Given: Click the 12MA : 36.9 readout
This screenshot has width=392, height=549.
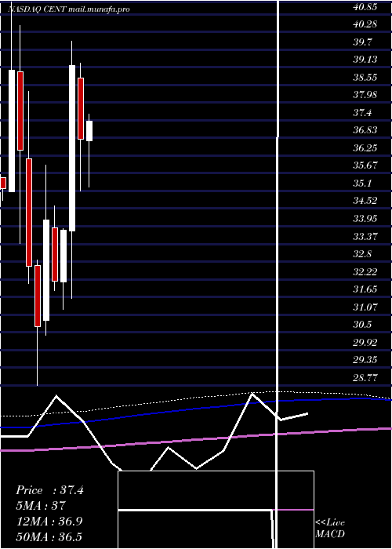Looking at the screenshot, I should [49, 521].
